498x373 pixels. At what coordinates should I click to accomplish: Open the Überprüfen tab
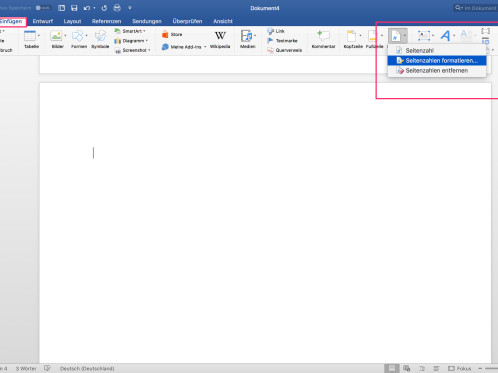[x=187, y=21]
